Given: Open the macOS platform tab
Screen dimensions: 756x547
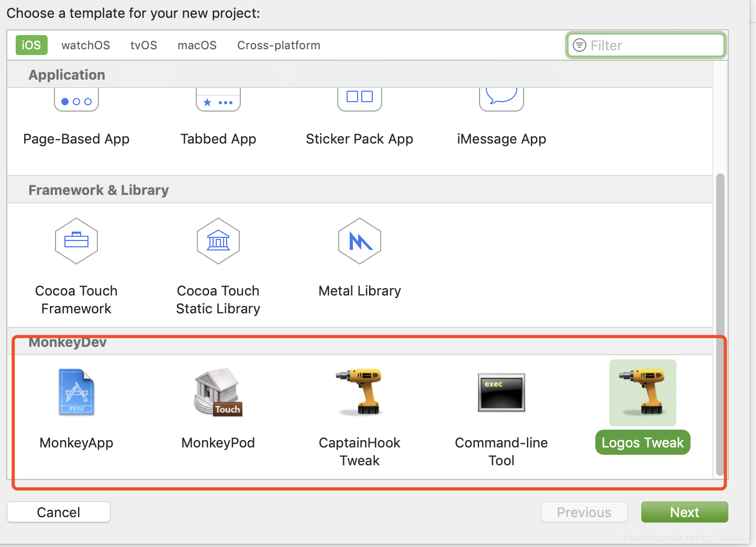Looking at the screenshot, I should pos(197,45).
